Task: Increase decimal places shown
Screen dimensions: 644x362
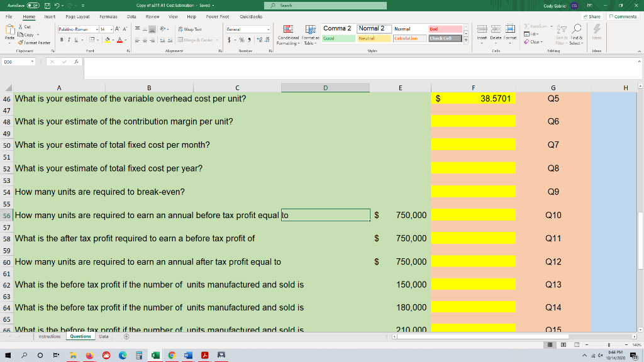Action: click(x=260, y=40)
